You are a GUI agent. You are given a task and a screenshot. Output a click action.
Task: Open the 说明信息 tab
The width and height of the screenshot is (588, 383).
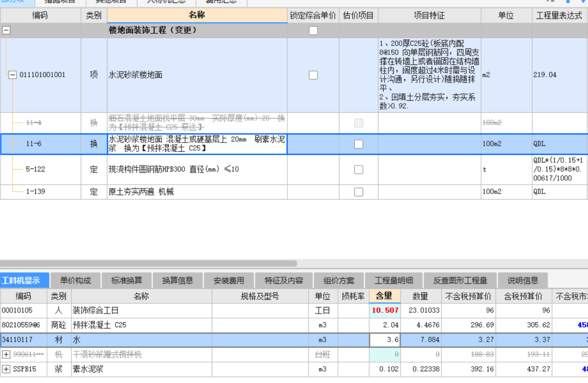click(x=522, y=280)
